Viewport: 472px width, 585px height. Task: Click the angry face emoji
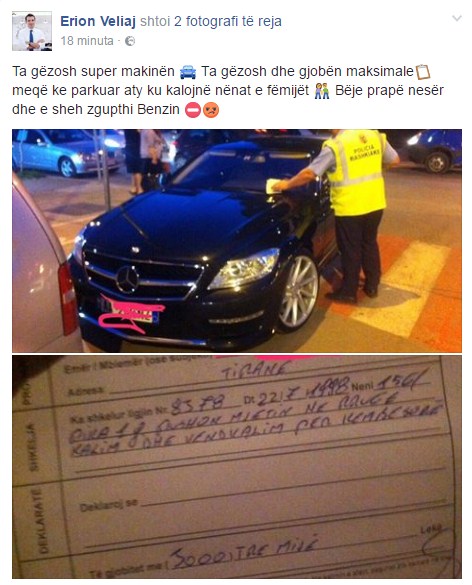211,110
